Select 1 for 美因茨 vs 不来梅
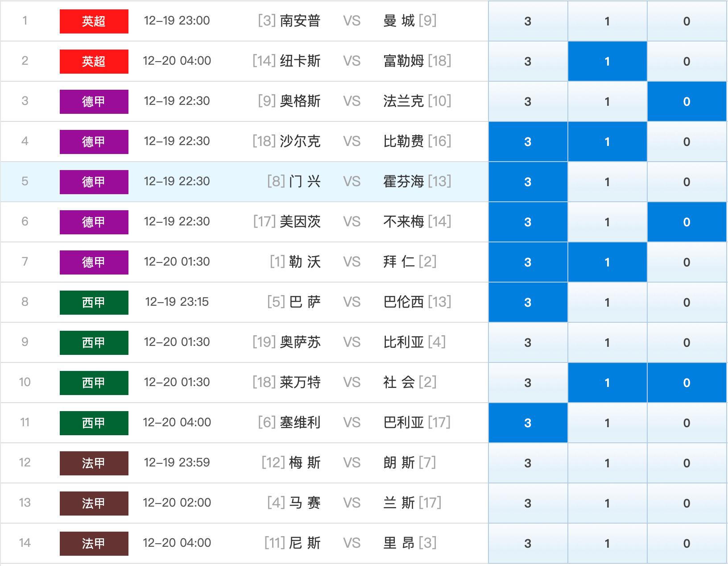This screenshot has width=728, height=566. (x=608, y=222)
